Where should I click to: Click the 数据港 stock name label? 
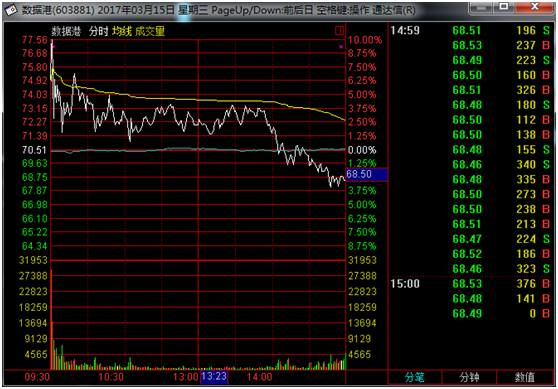[67, 31]
